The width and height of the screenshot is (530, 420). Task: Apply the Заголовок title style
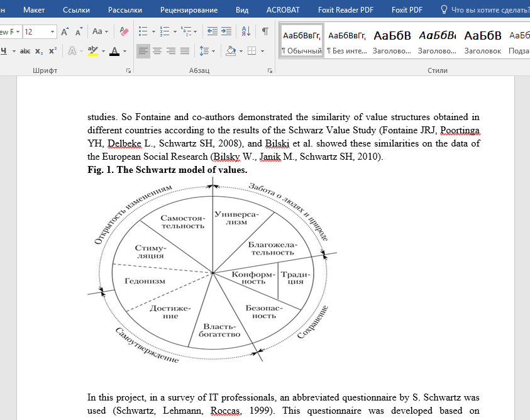482,41
